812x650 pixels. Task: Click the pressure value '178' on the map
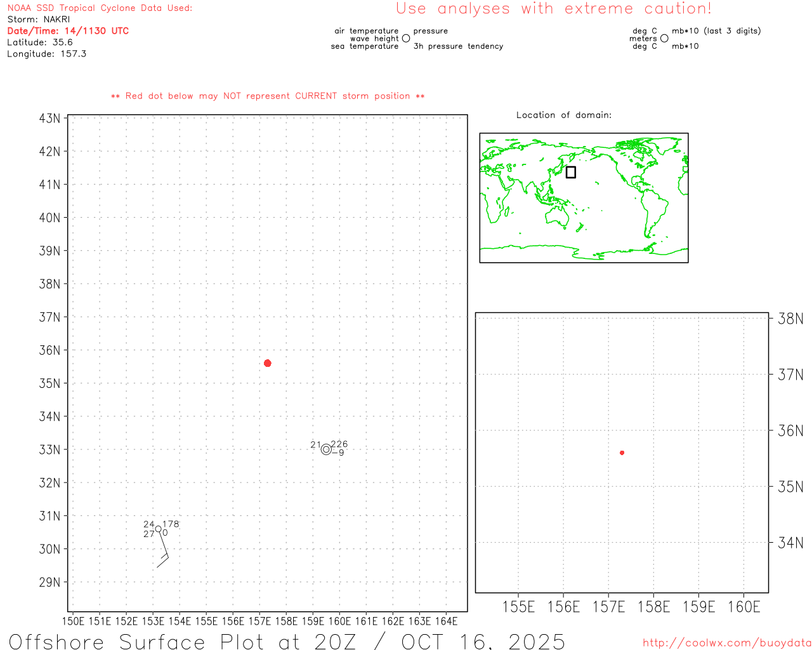click(171, 524)
